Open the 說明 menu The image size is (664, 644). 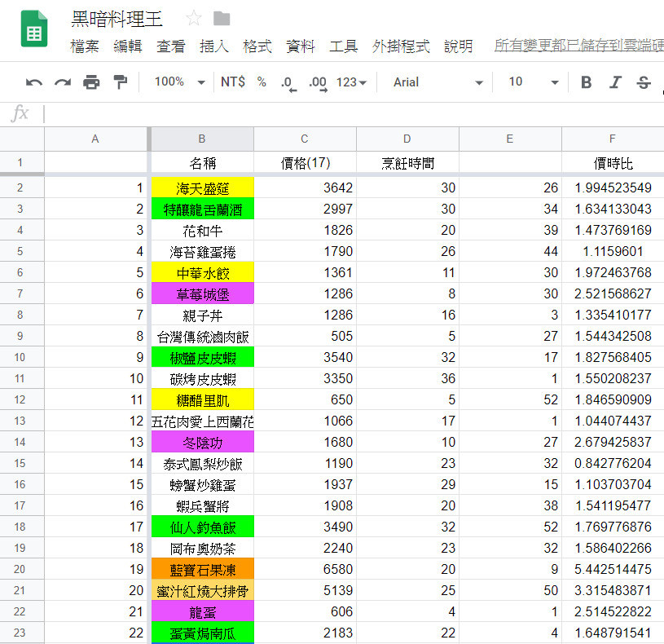(x=458, y=46)
